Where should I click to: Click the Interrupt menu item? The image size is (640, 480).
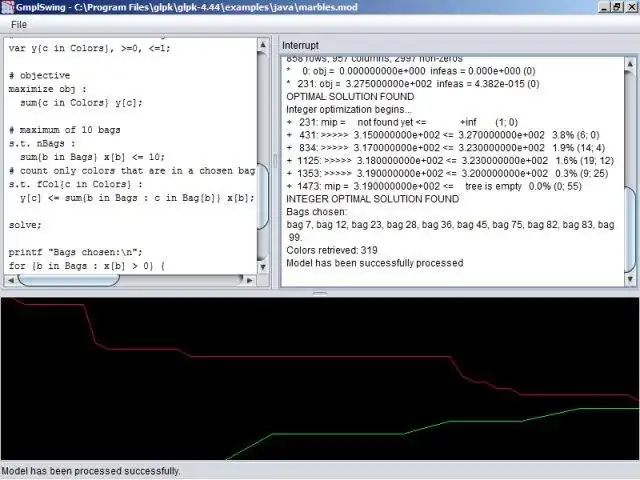[300, 46]
